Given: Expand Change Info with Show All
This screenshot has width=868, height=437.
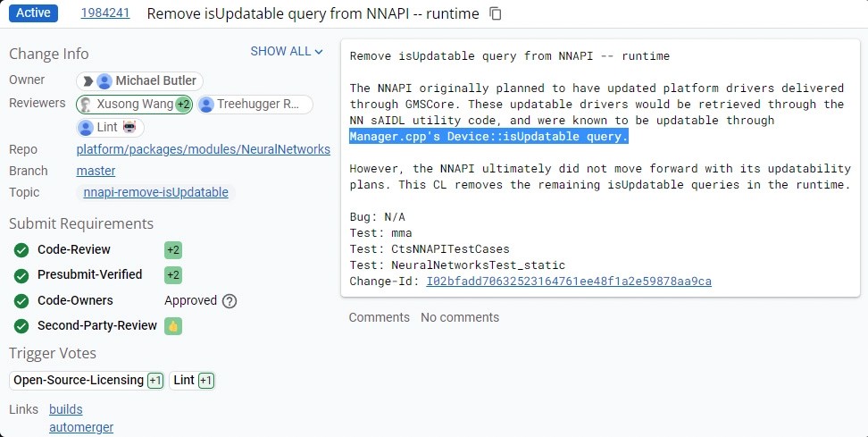Looking at the screenshot, I should (x=286, y=52).
